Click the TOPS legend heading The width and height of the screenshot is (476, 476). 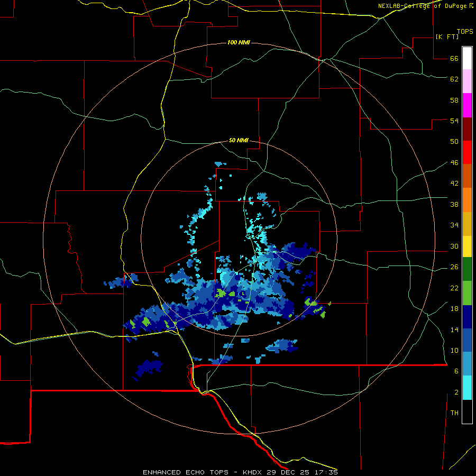point(465,31)
